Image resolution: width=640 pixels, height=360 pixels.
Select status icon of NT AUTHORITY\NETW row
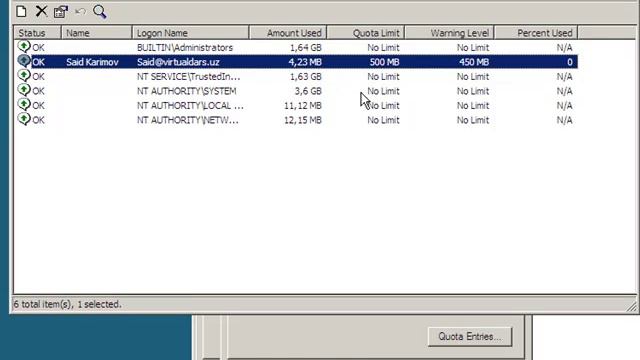(x=24, y=119)
